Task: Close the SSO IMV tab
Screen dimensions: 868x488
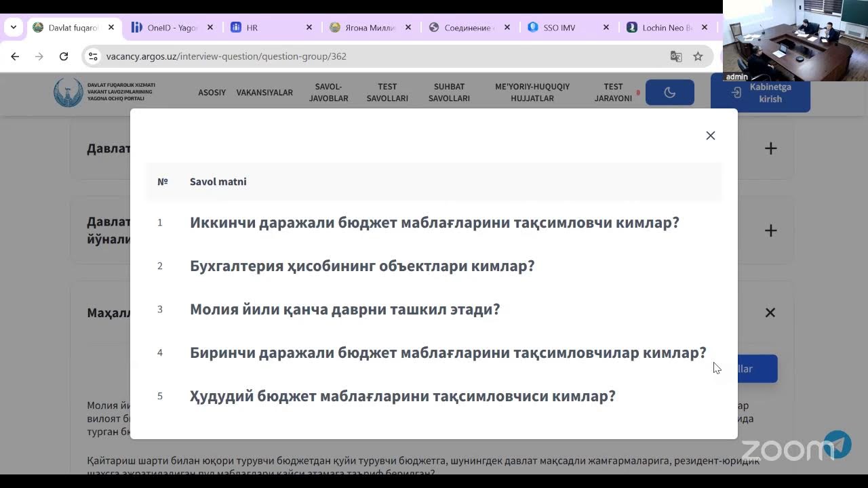Action: tap(606, 28)
